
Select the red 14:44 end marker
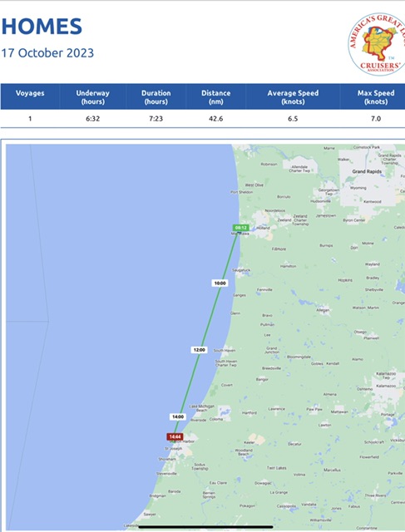click(x=175, y=436)
